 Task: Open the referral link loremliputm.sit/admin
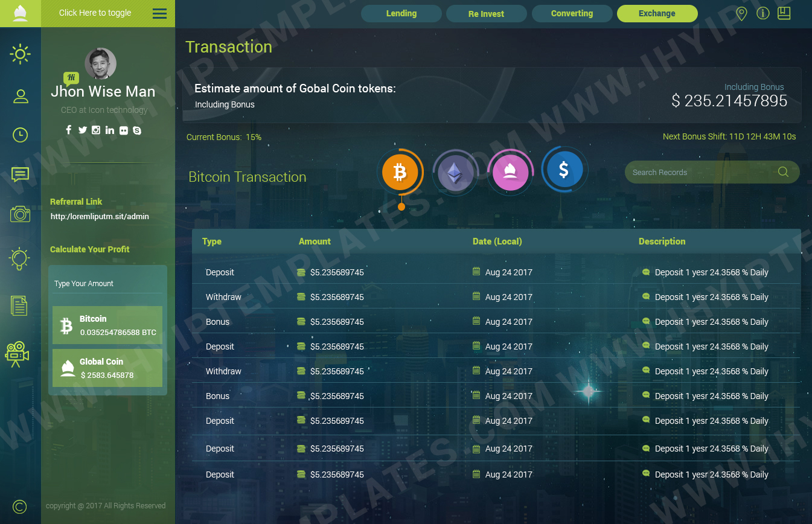100,216
